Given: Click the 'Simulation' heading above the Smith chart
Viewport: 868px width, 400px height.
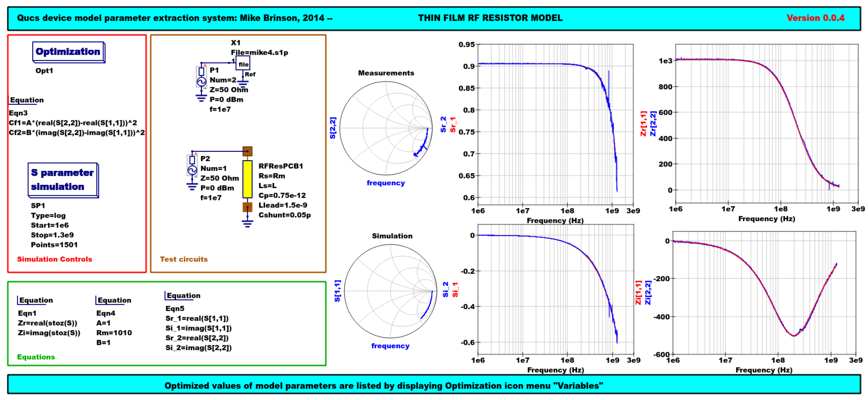Looking at the screenshot, I should (392, 236).
